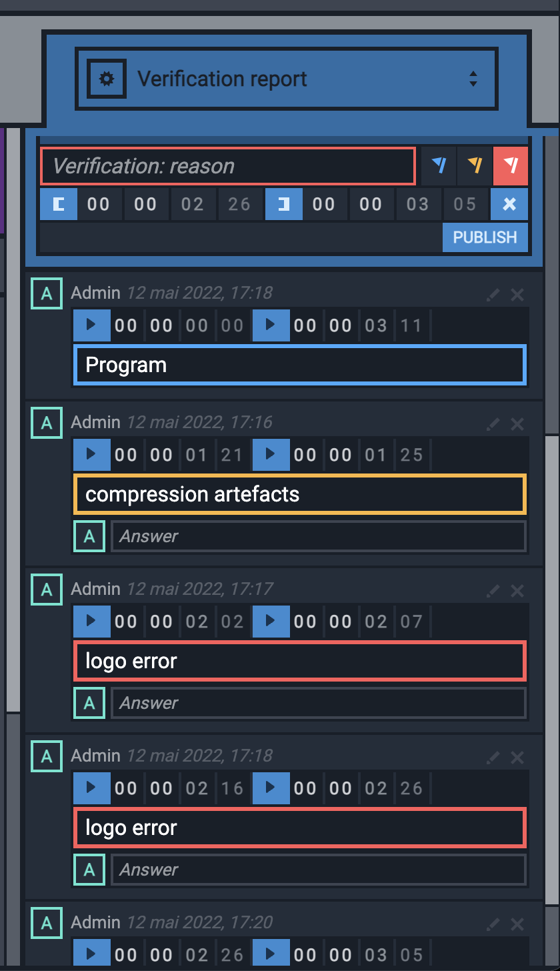The image size is (560, 971).
Task: Expand the Verification report dropdown
Action: pyautogui.click(x=473, y=79)
